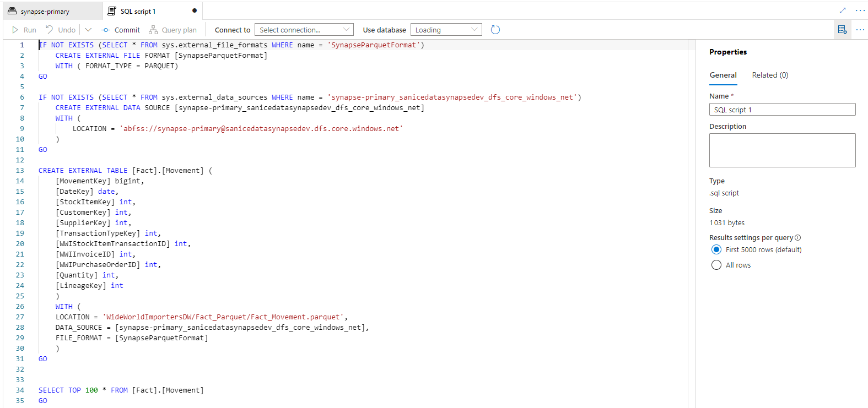Select the All rows radio option
The image size is (868, 408).
point(716,265)
